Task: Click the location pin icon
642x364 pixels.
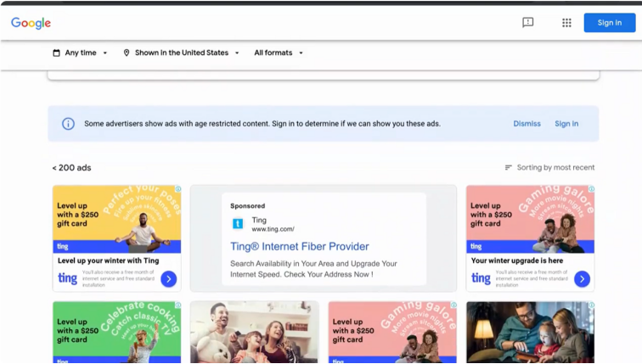Action: pyautogui.click(x=127, y=53)
